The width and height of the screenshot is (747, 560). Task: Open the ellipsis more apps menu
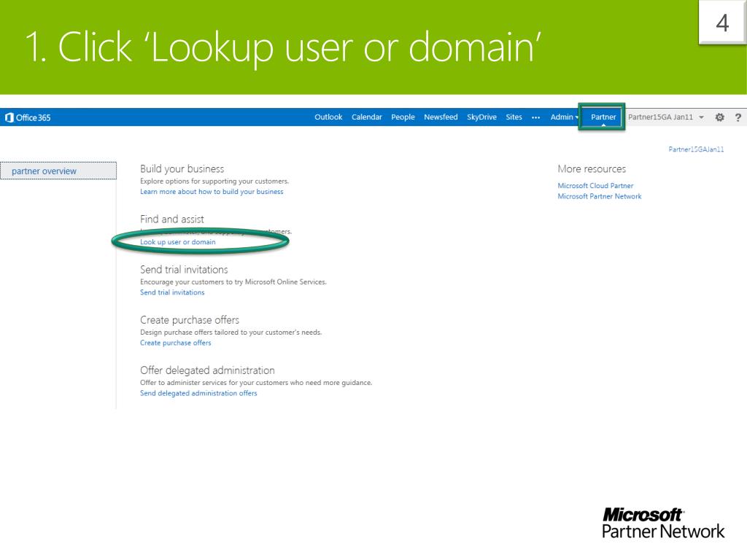point(535,117)
